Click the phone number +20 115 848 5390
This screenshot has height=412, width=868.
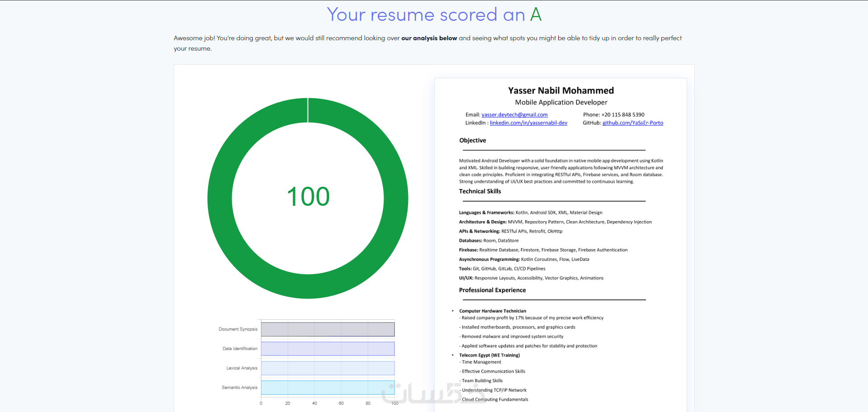coord(623,115)
